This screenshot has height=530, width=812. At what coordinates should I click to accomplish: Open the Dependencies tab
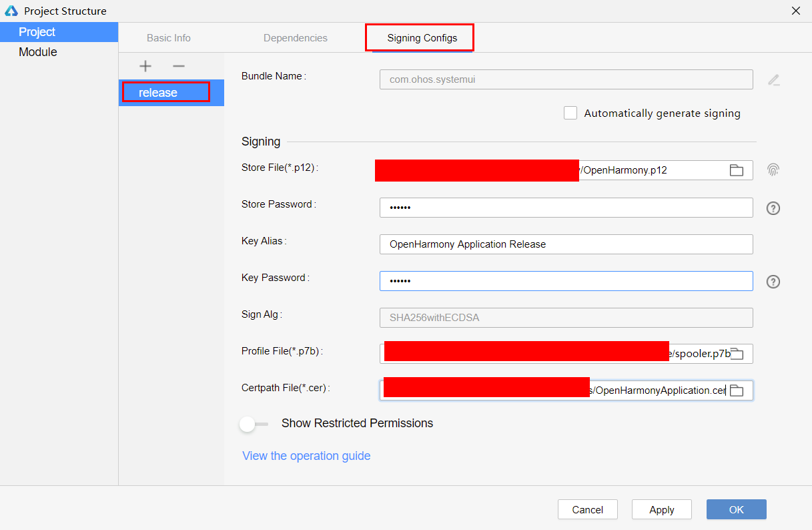point(296,38)
